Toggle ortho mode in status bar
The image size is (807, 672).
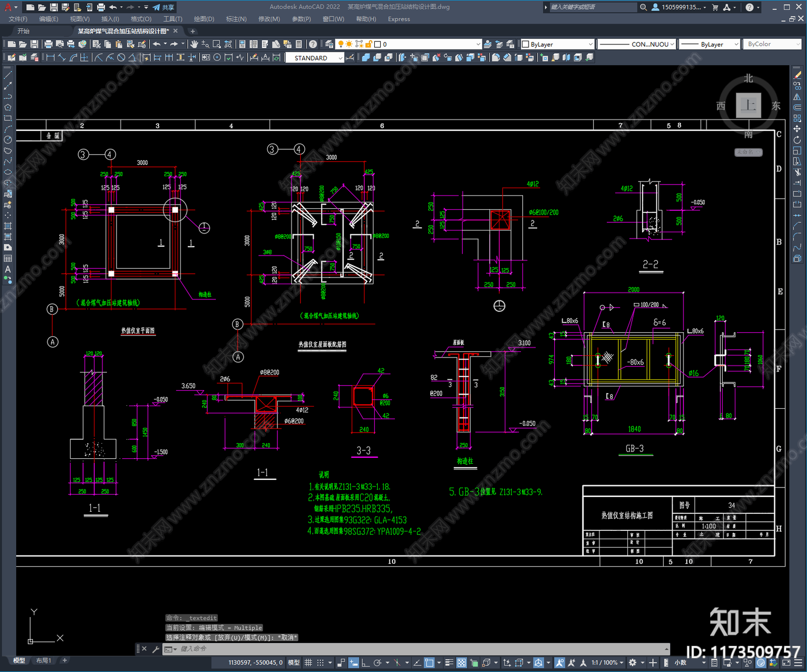(x=365, y=662)
